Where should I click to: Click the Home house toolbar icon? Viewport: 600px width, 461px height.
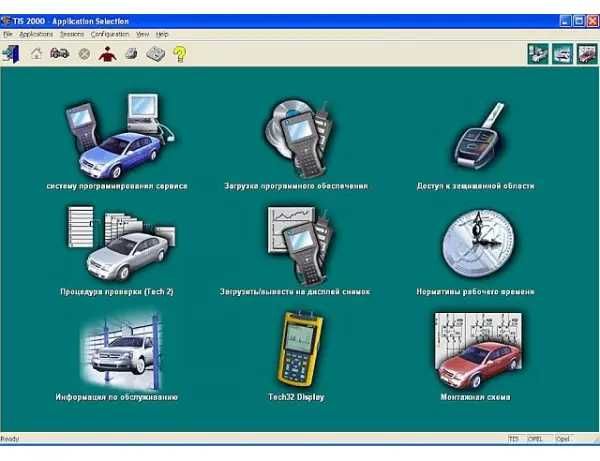36,54
